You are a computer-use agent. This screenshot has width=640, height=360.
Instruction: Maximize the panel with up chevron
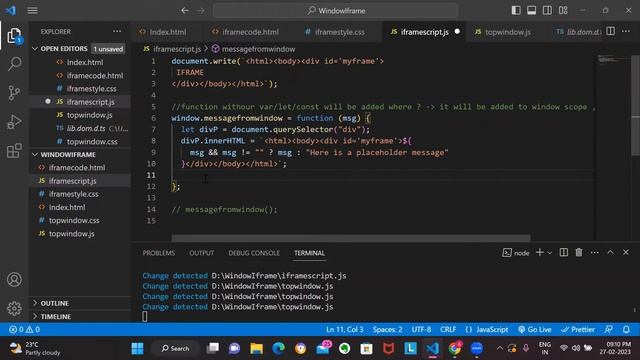(x=610, y=252)
